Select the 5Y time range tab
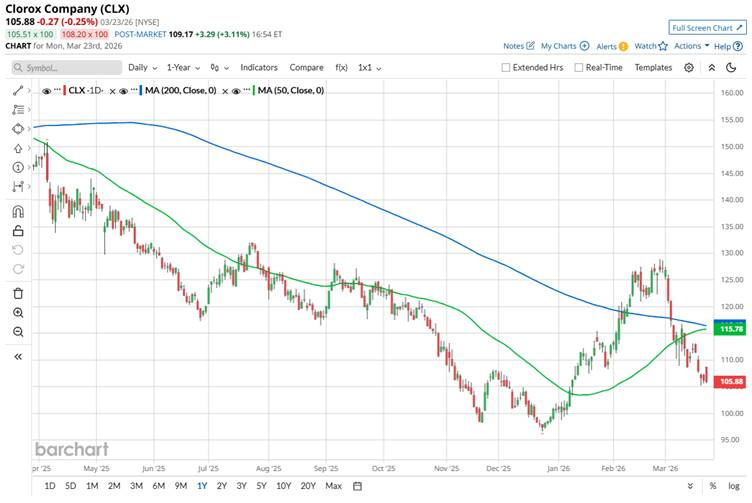Viewport: 752px width, 503px height. 261,486
